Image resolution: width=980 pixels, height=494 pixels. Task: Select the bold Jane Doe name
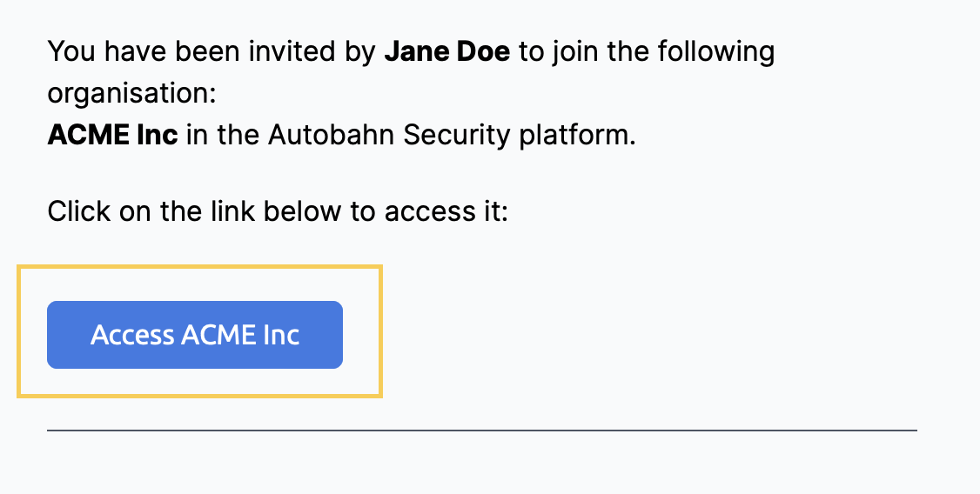pos(446,51)
